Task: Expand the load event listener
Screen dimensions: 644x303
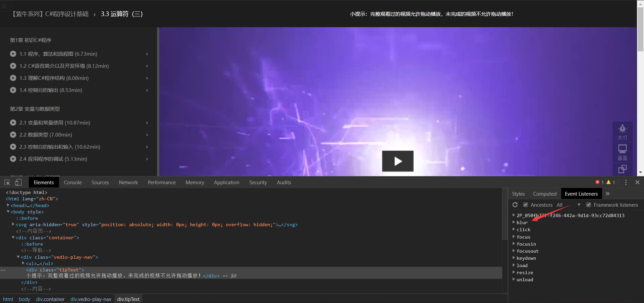Action: (514, 265)
